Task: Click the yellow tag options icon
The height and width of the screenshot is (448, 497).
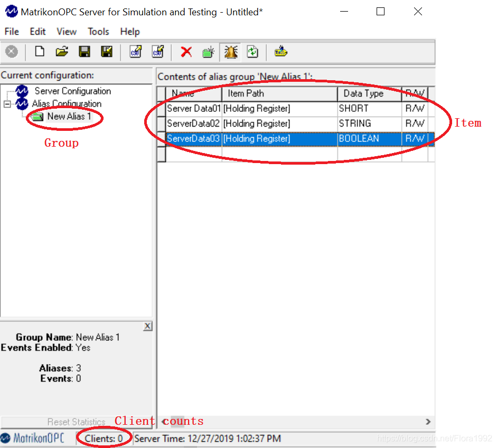Action: 281,51
